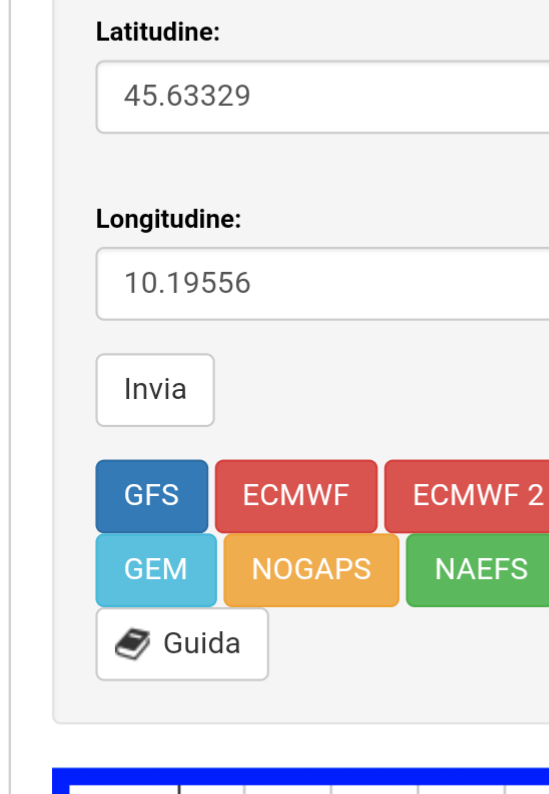
Task: Click the third cell under the blue bar
Action: click(x=288, y=790)
